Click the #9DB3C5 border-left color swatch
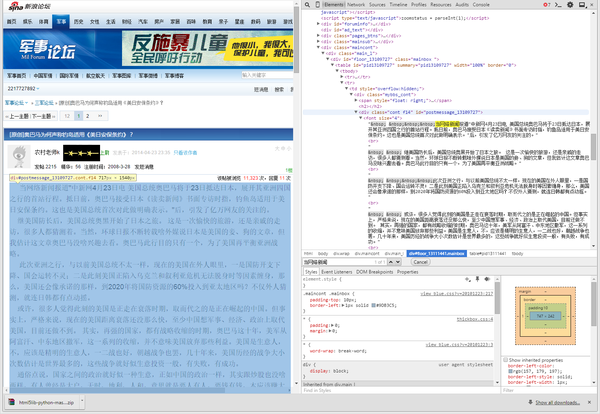Image resolution: width=600 pixels, height=414 pixels. (x=373, y=305)
